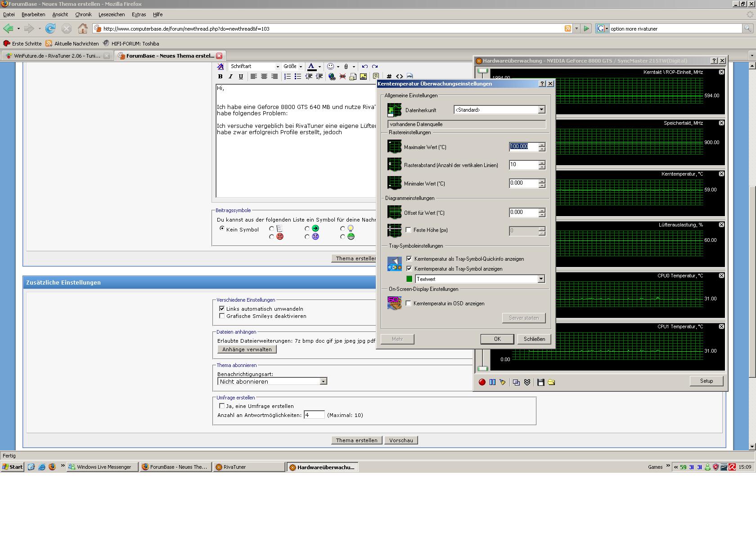Viewport: 756px width, 539px height.
Task: Click Anzahl an Antwortmöglichkeiten field
Action: tap(314, 415)
